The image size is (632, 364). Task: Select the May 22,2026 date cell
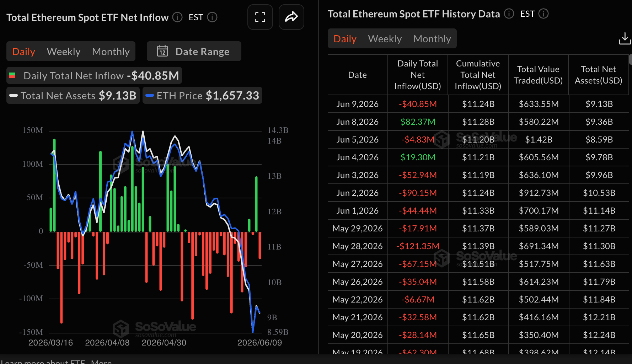point(357,299)
